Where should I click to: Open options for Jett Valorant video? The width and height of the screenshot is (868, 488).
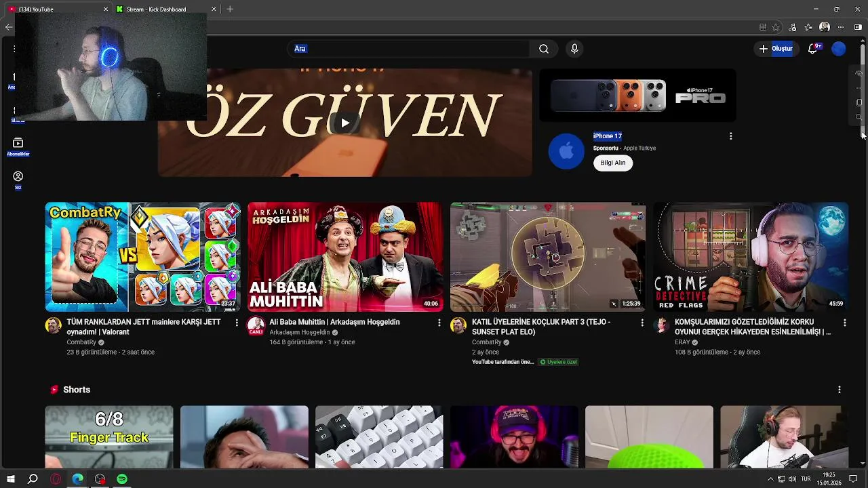tap(237, 323)
